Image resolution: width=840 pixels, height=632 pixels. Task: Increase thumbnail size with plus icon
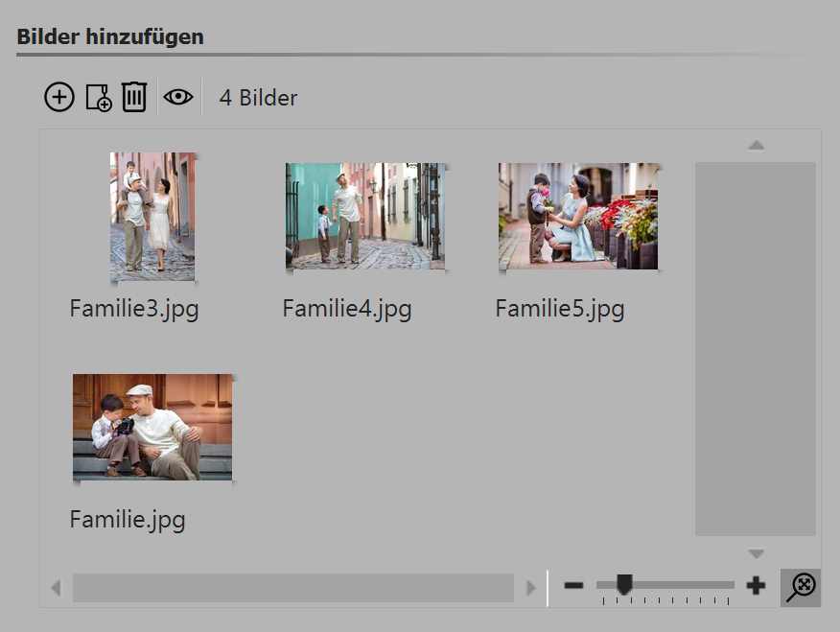point(756,586)
